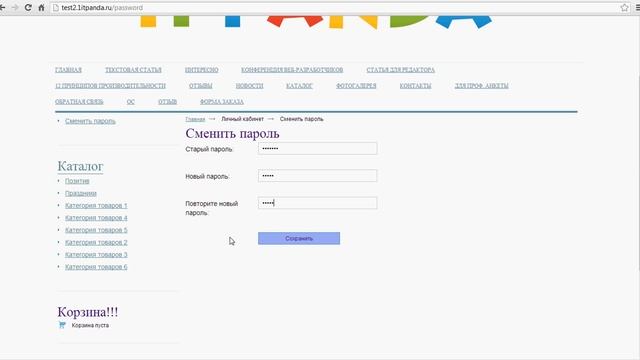Bookmark this page with the star icon
Image resolution: width=640 pixels, height=360 pixels.
click(x=624, y=8)
